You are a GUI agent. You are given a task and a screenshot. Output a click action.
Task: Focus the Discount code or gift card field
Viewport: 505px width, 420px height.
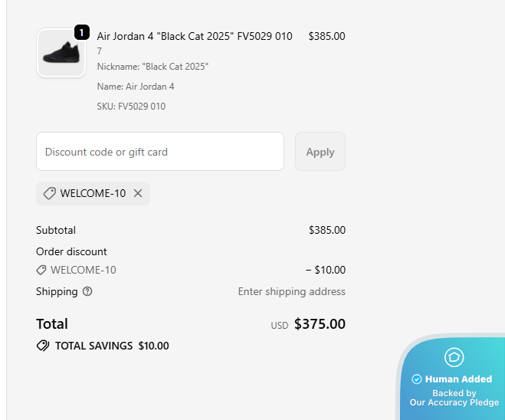click(x=160, y=152)
